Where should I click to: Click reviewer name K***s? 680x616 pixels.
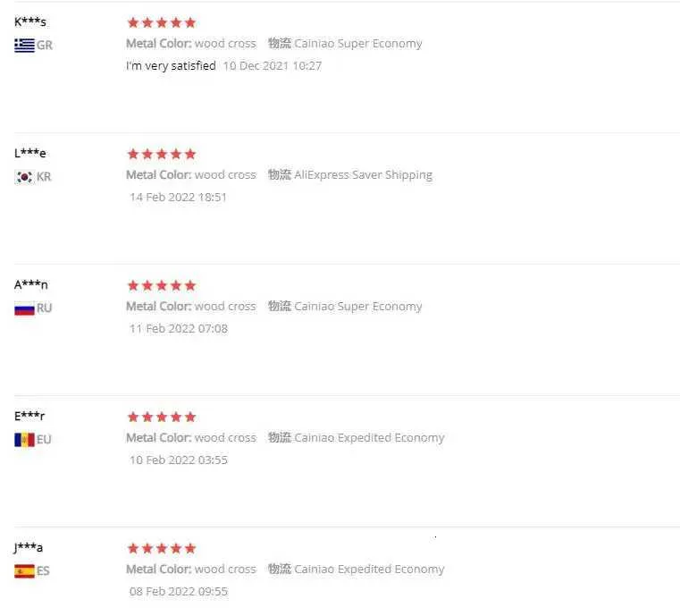coord(30,21)
